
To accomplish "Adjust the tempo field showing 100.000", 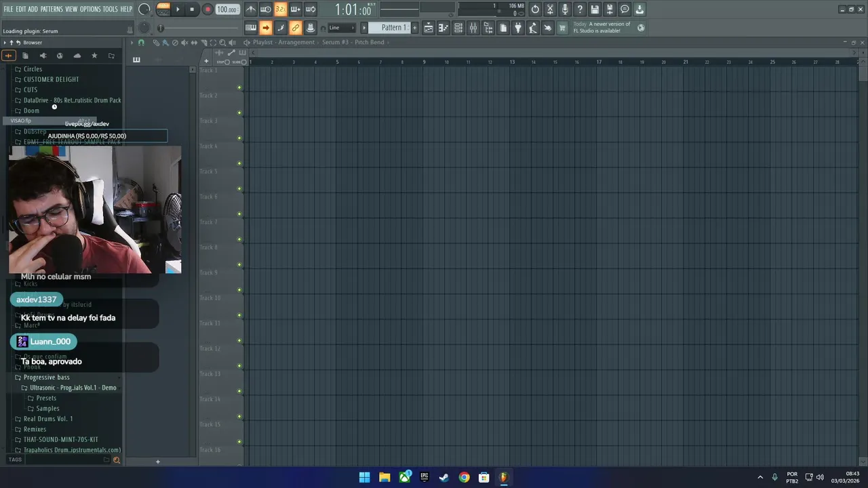I will pos(227,9).
